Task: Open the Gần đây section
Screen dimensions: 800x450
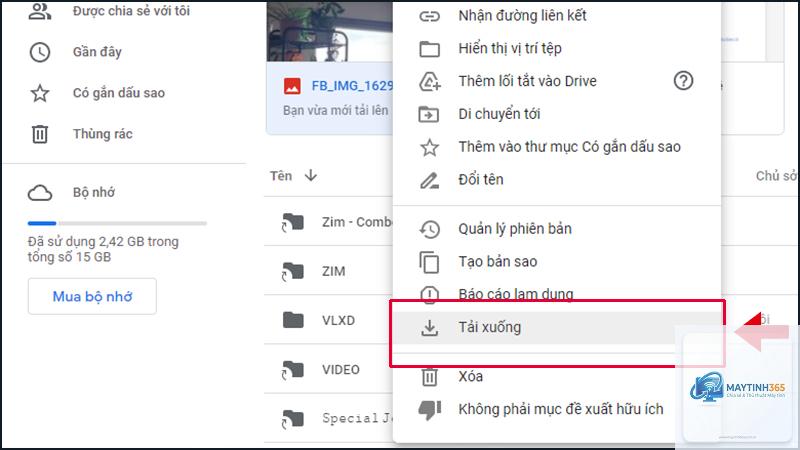Action: pos(97,52)
